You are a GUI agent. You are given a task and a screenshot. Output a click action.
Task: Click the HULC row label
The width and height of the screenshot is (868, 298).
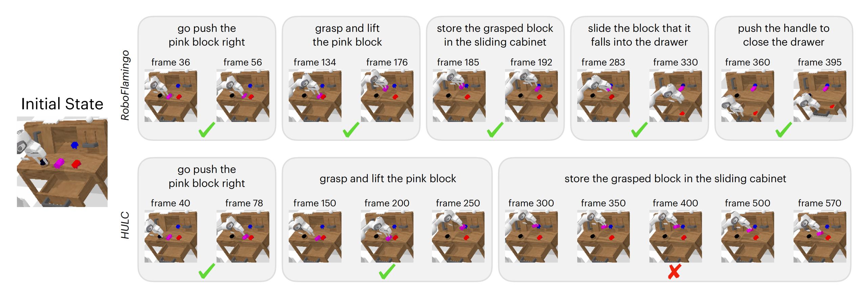coord(125,225)
